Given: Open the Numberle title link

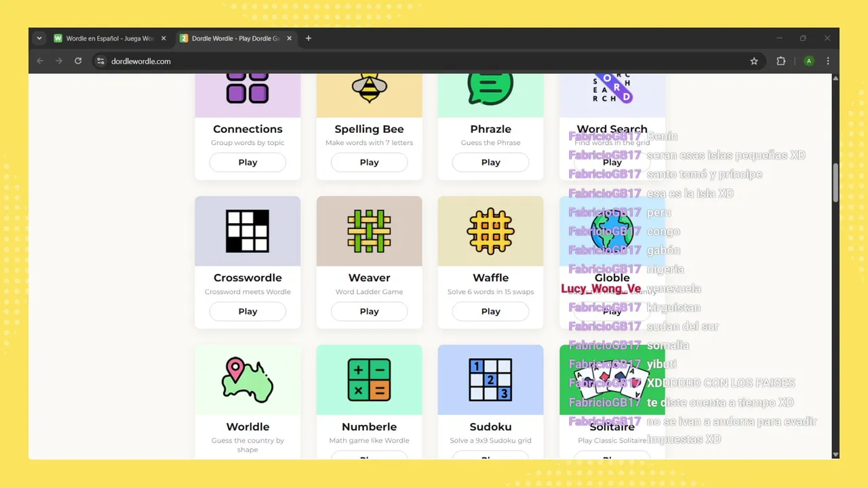Looking at the screenshot, I should pos(370,427).
